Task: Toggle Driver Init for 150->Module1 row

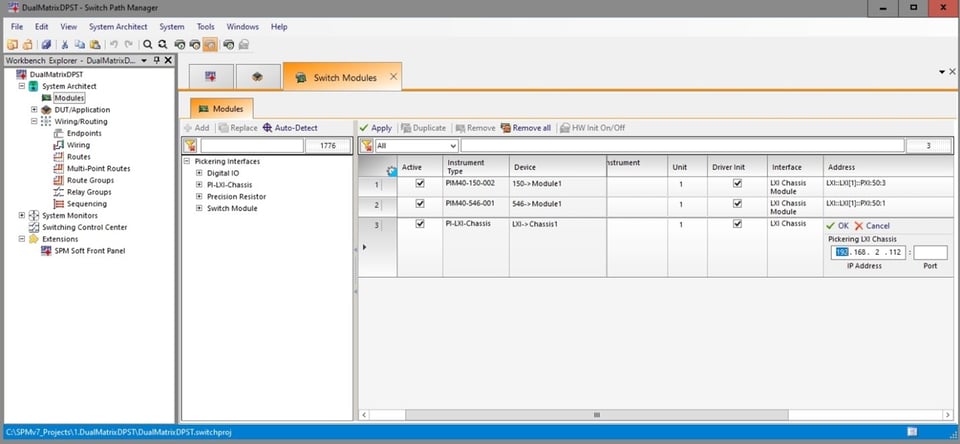Action: [737, 183]
